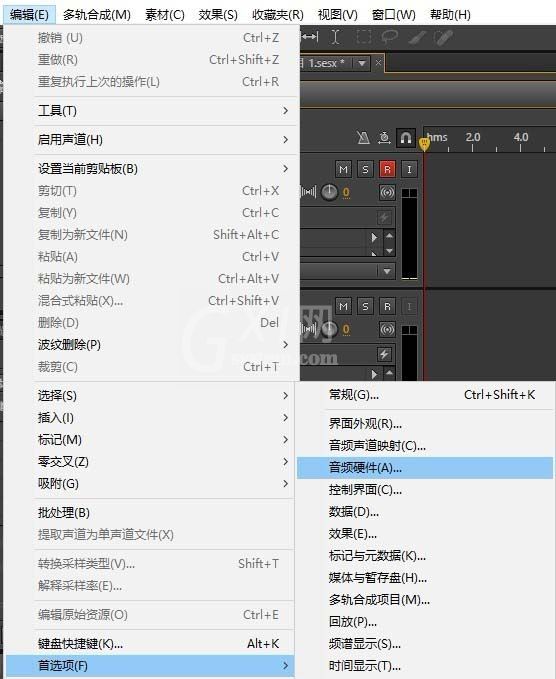Open the 窗口(W) menu
Viewport: 556px width, 679px height.
tap(393, 15)
